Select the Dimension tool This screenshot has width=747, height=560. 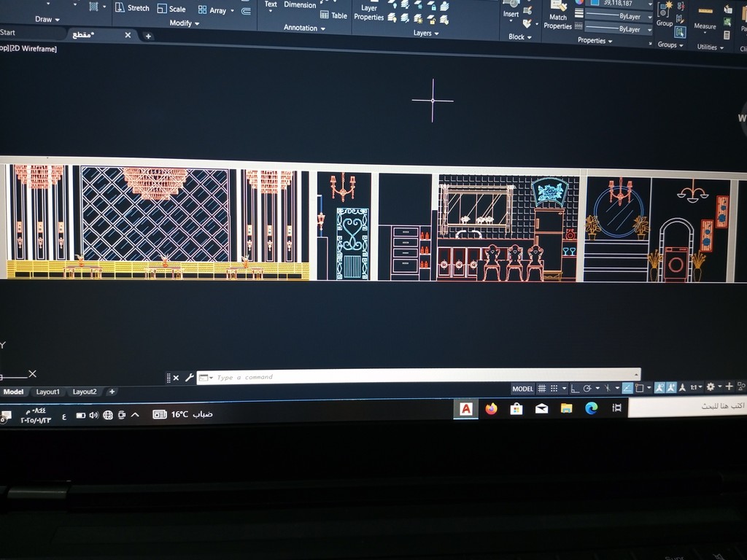coord(300,5)
